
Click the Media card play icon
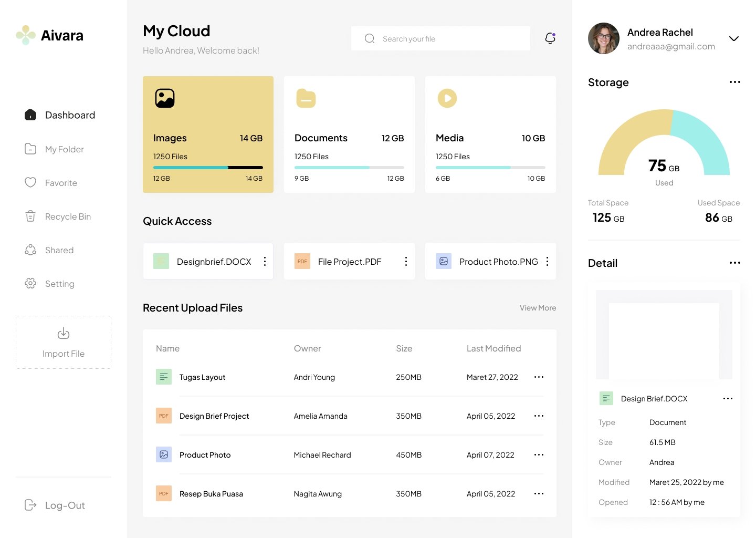447,98
